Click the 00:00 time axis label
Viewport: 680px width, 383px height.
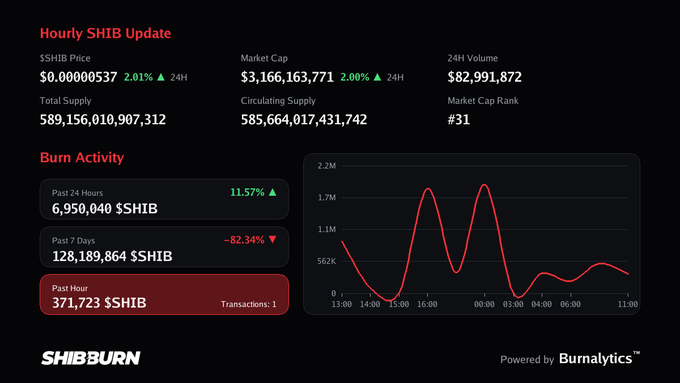pos(484,304)
